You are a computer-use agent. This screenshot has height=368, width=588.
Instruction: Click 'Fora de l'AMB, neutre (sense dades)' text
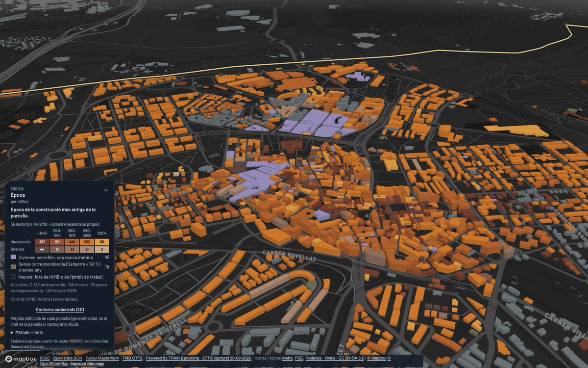click(x=44, y=299)
